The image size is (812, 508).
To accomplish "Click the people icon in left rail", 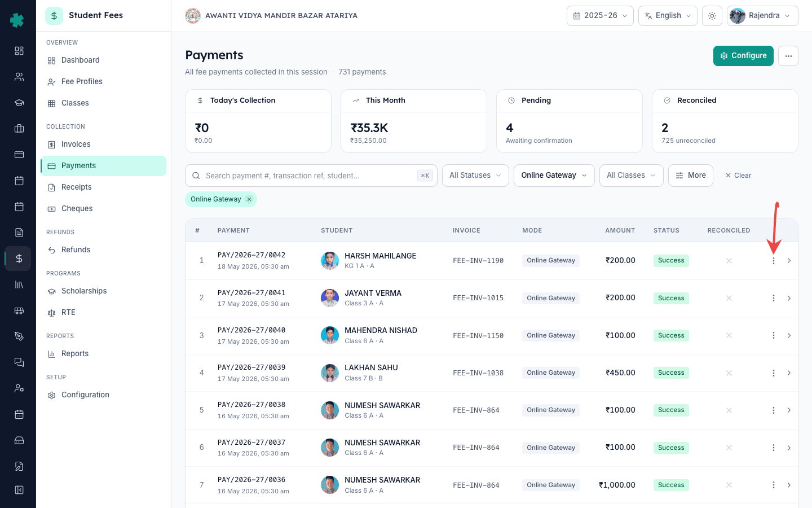I will pyautogui.click(x=19, y=77).
